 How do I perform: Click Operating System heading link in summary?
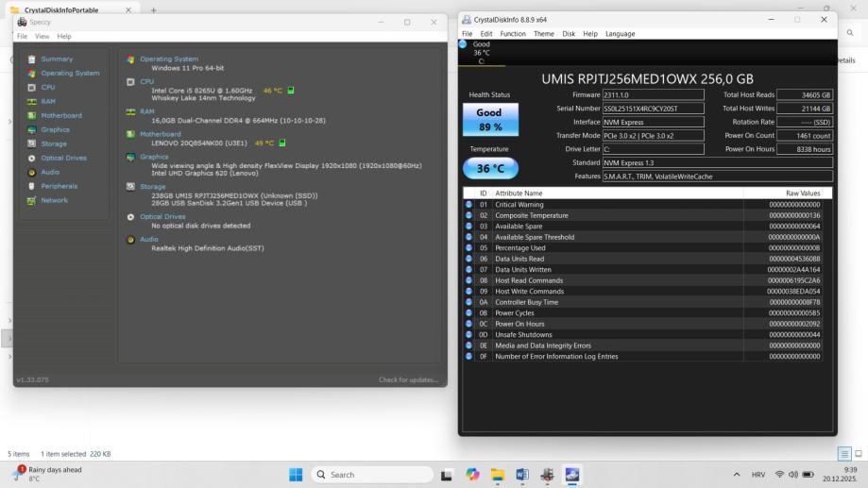tap(169, 59)
